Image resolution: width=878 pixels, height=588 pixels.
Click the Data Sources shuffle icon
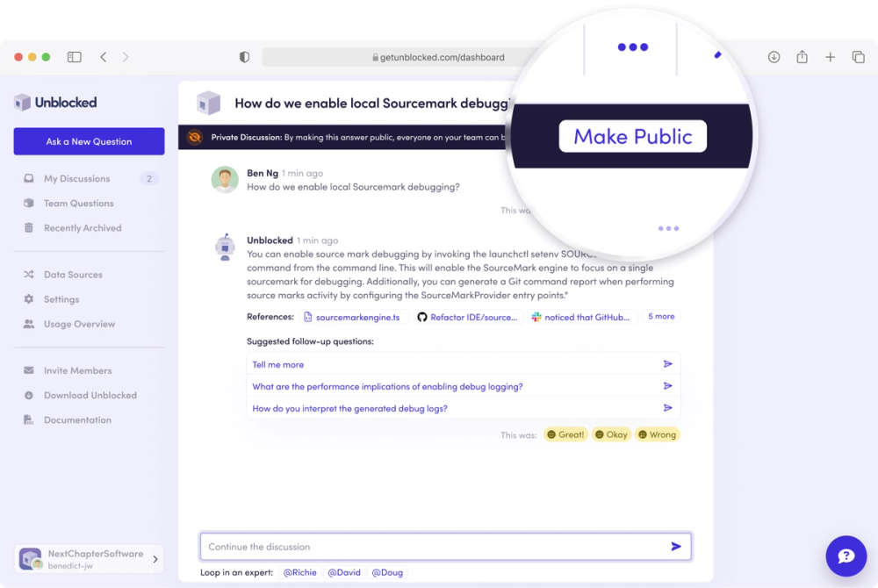pyautogui.click(x=29, y=275)
